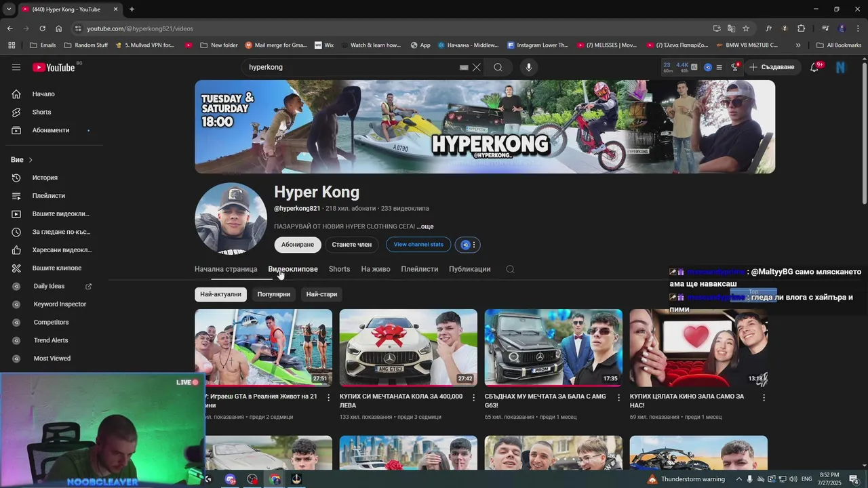
Task: Open the bar chart stats icon in header
Action: tap(694, 67)
